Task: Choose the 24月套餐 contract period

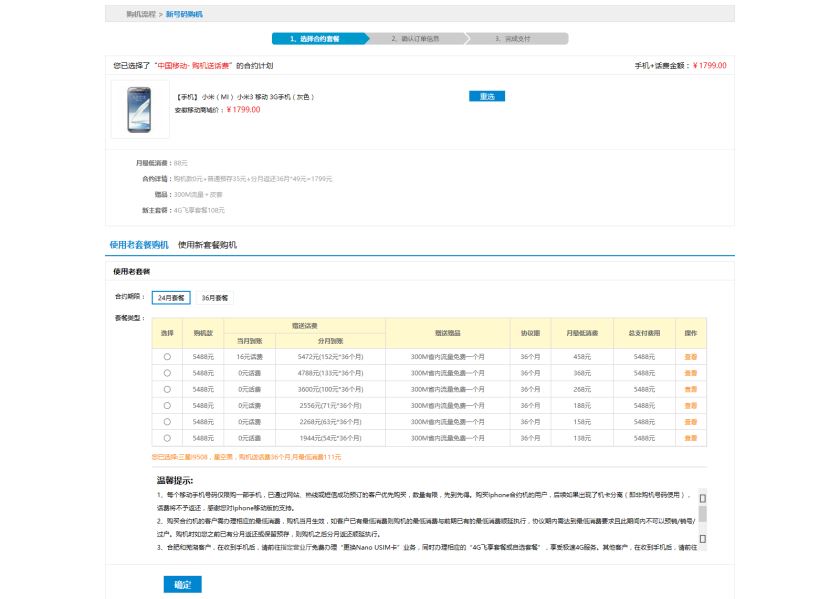Action: [x=171, y=298]
